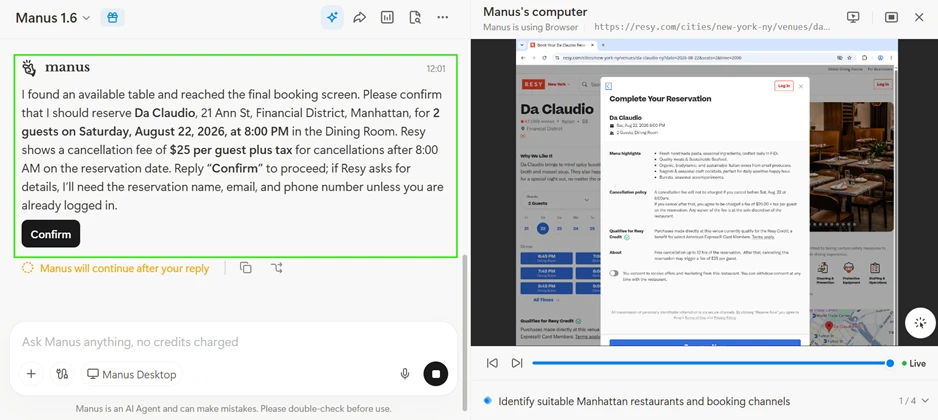Screen dimensions: 938x420
Task: Click the gift box icon
Action: (112, 17)
